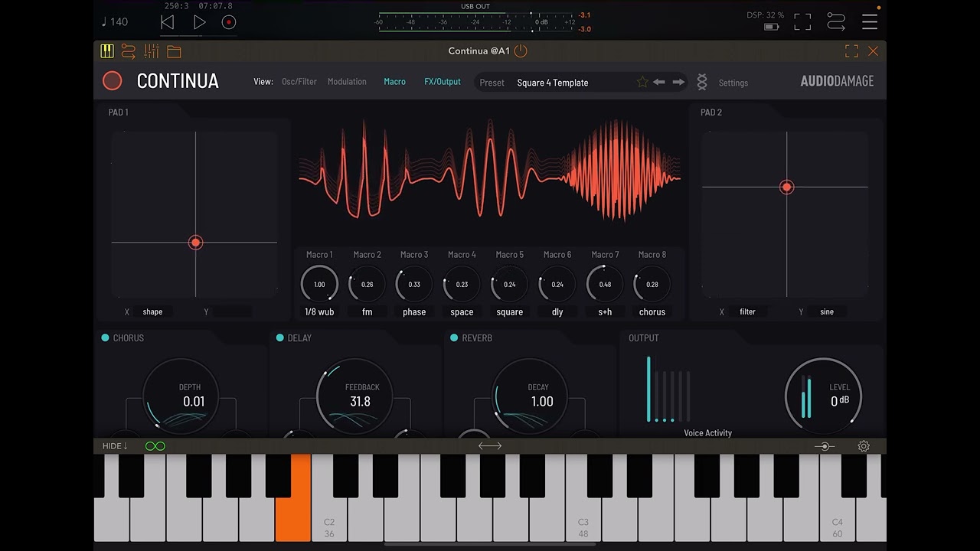Image resolution: width=980 pixels, height=551 pixels.
Task: Edit the 'dly' macro name
Action: click(x=557, y=311)
